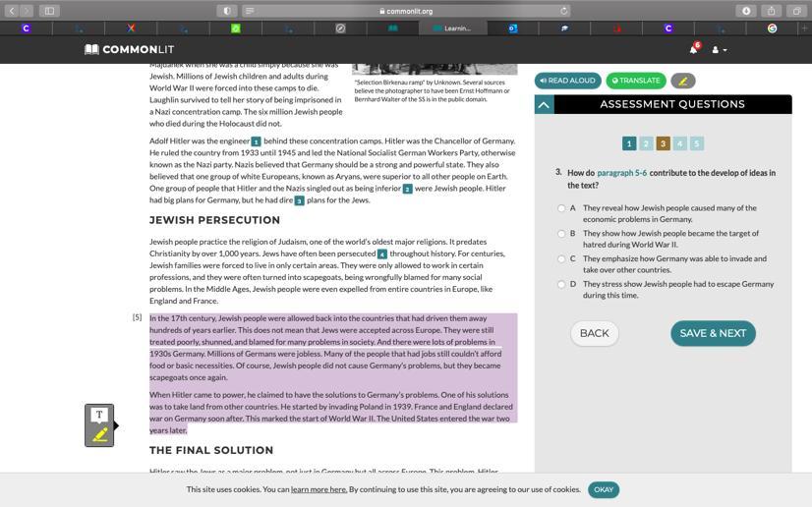812x507 pixels.
Task: Toggle the highlighter pencil button
Action: click(682, 81)
